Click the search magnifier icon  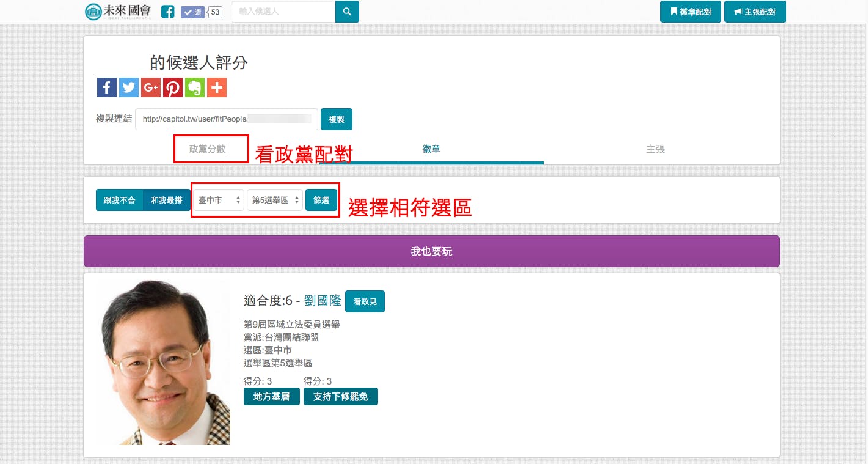point(346,11)
